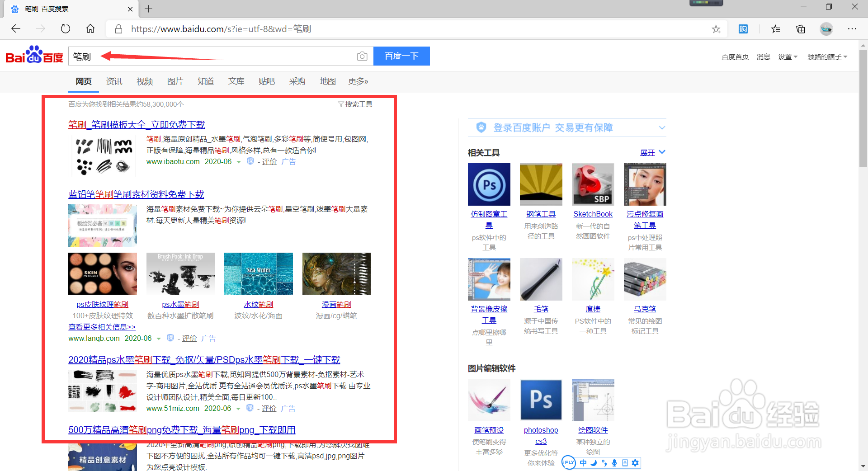
Task: Click the browser refresh icon
Action: click(x=65, y=28)
